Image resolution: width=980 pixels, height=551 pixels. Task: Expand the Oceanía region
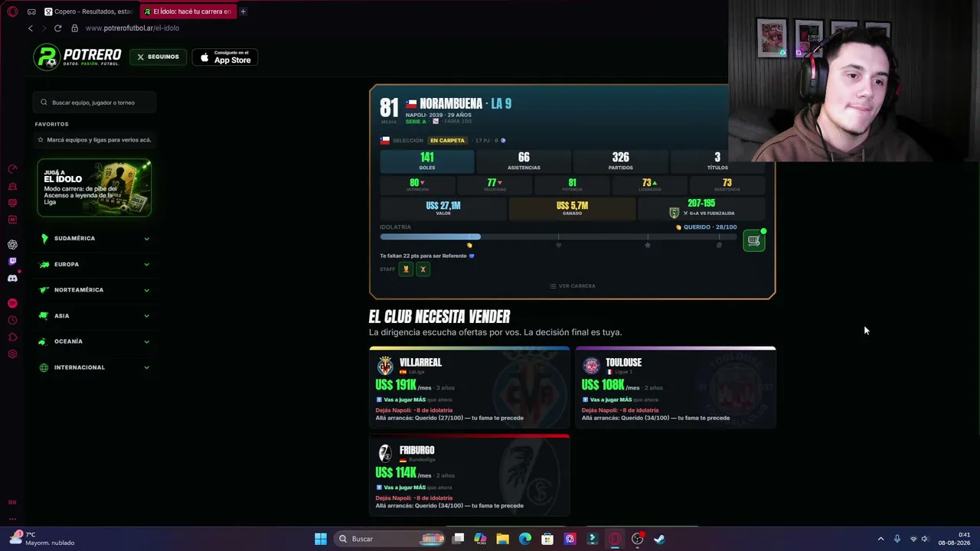[94, 341]
